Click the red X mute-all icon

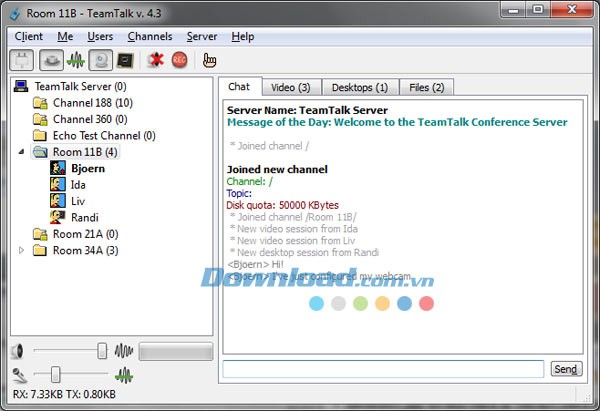coord(155,60)
